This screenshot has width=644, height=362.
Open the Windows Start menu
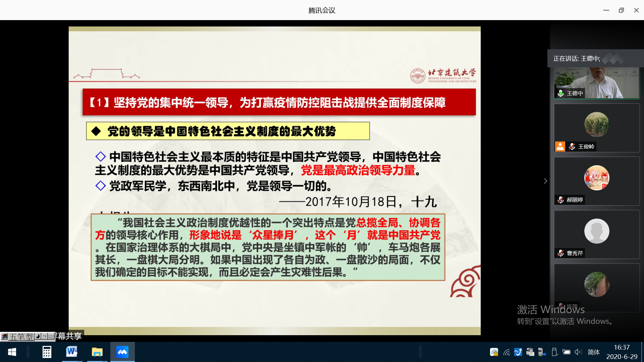(x=12, y=352)
